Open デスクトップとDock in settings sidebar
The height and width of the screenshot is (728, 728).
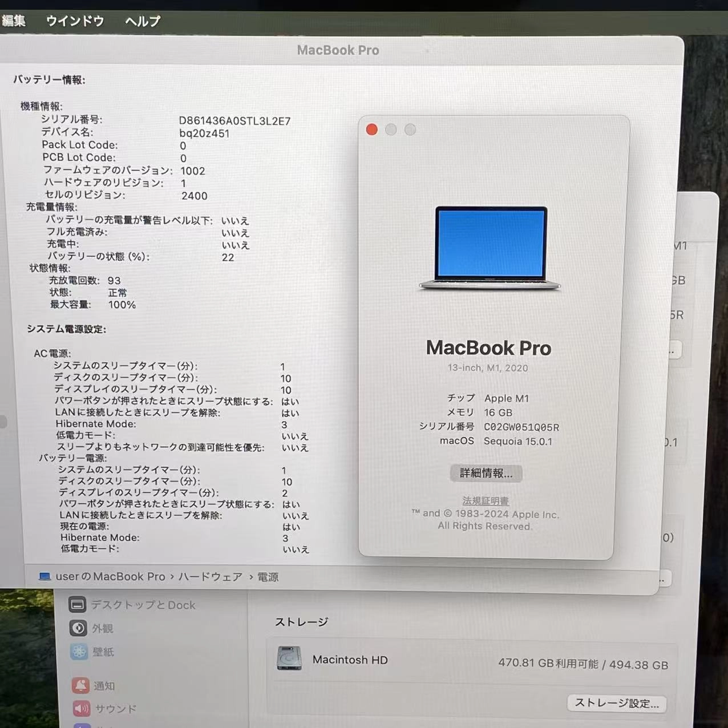(x=132, y=605)
